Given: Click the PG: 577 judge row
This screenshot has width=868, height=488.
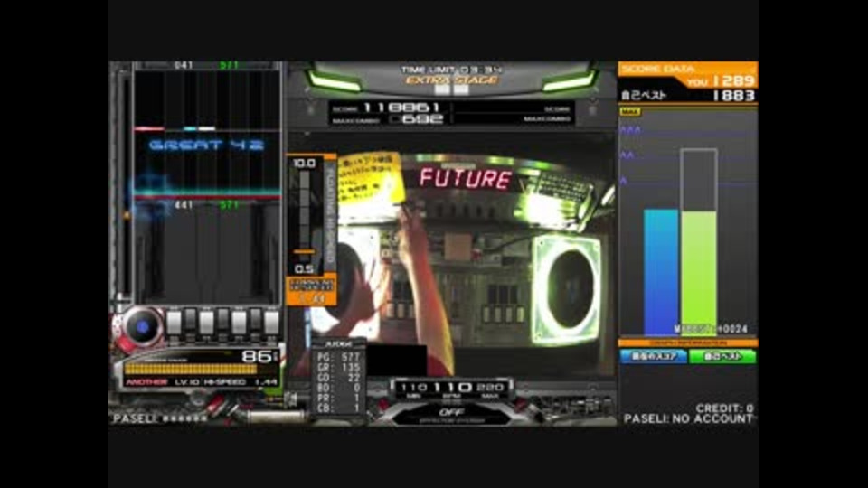Looking at the screenshot, I should (339, 358).
